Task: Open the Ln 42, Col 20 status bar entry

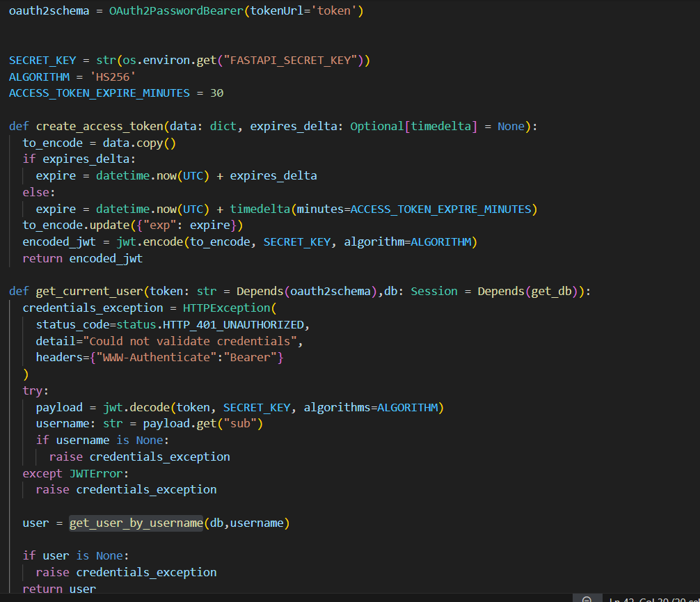Action: (x=654, y=599)
